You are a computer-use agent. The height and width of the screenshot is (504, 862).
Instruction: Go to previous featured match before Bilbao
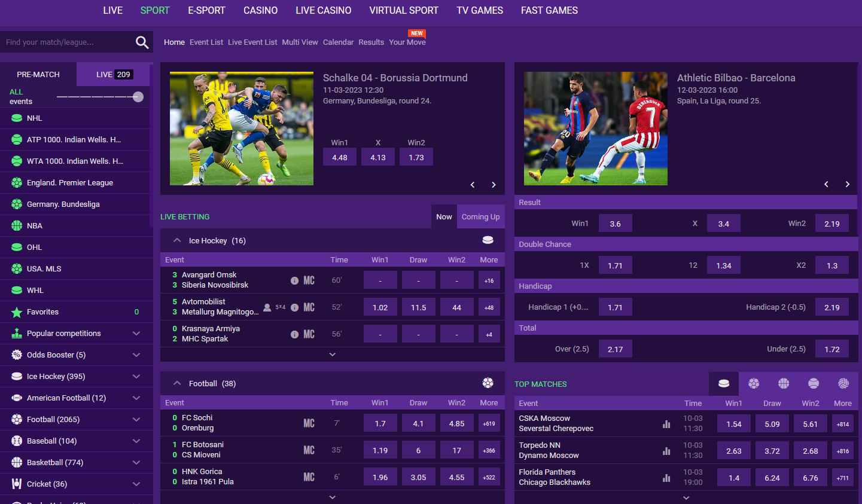(x=826, y=184)
